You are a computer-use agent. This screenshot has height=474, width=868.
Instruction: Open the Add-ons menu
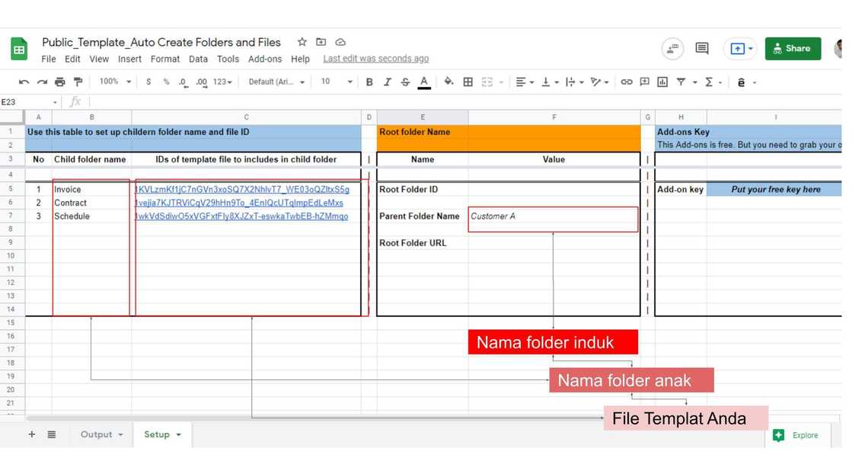pos(264,59)
